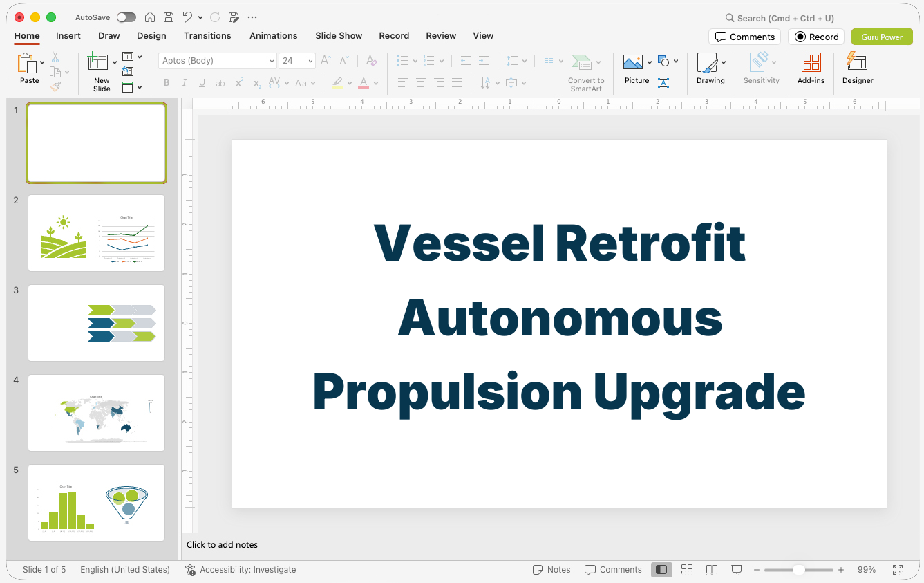
Task: Expand the New Slide layout arrow
Action: (115, 62)
